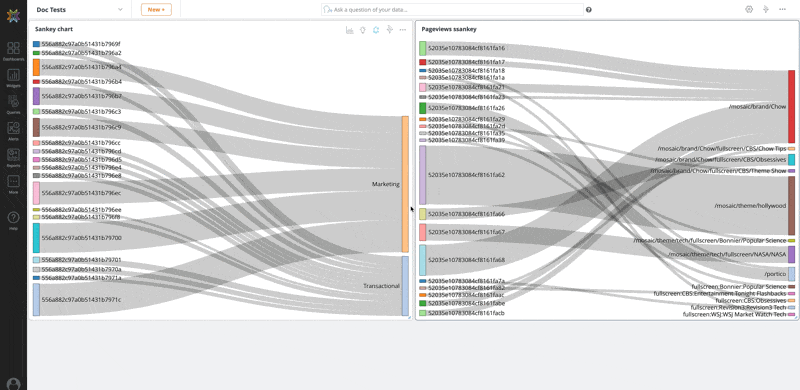
Task: Open the Help icon
Action: tap(13, 221)
